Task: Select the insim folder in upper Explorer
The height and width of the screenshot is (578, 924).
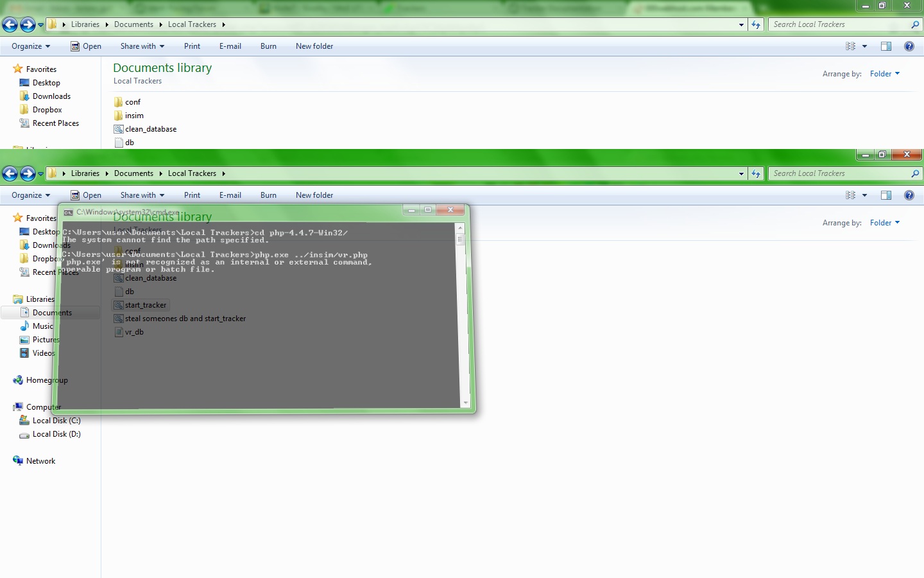Action: (129, 116)
